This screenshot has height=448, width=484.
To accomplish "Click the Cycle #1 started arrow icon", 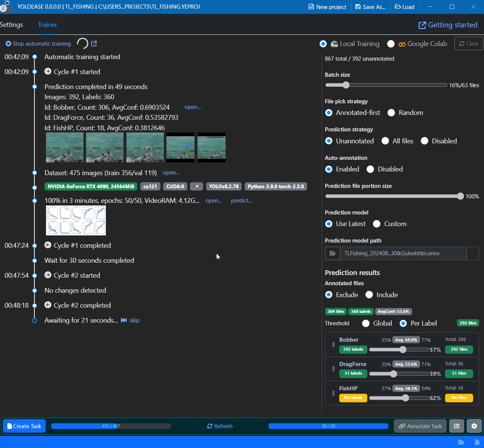I will pyautogui.click(x=48, y=71).
